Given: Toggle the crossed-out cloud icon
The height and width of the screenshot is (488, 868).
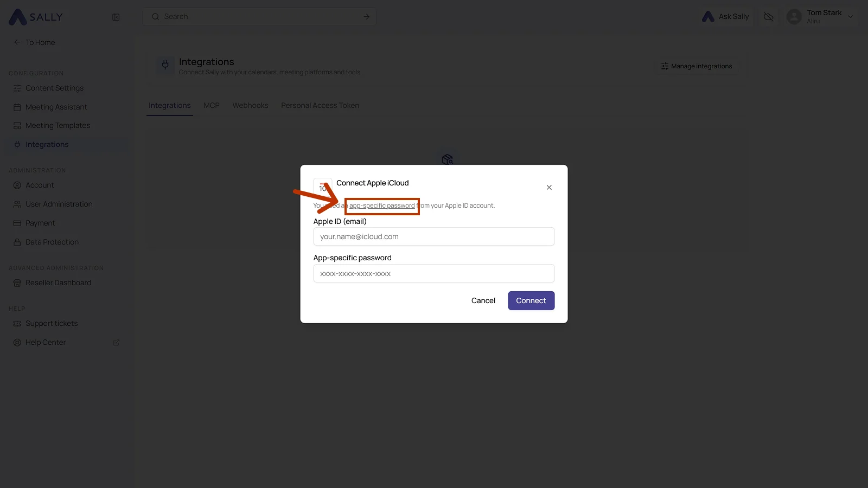Looking at the screenshot, I should pyautogui.click(x=768, y=17).
